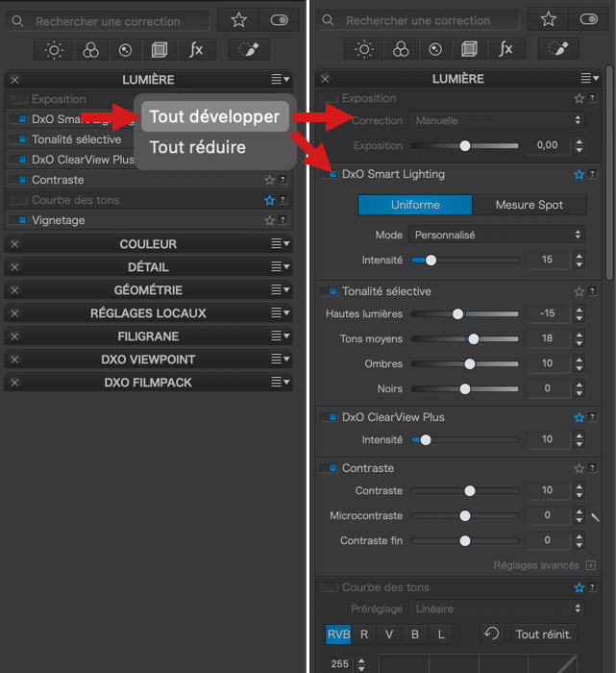Screen dimensions: 616x673
Task: Select the Light (sun) palette icon in left panel
Action: pos(54,50)
